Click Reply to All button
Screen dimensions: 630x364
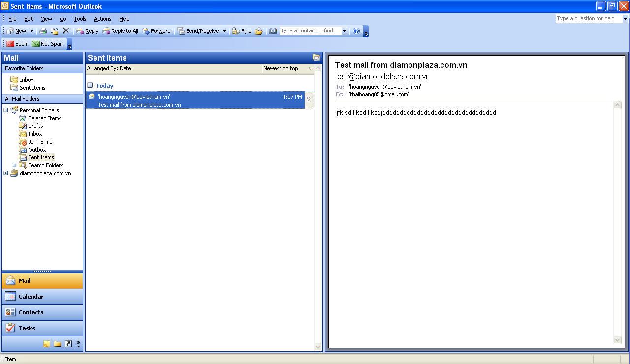click(x=121, y=31)
